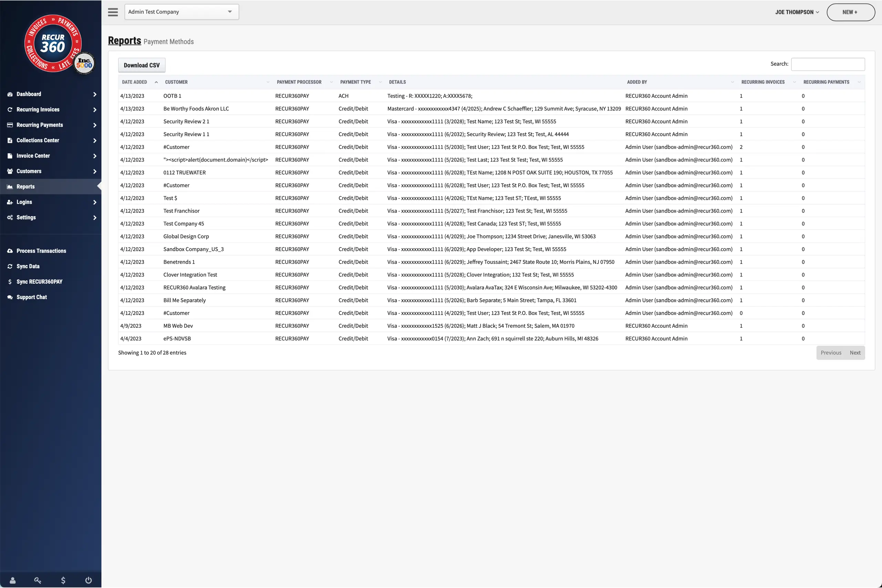Click the Recurring Payments card icon

[10, 125]
